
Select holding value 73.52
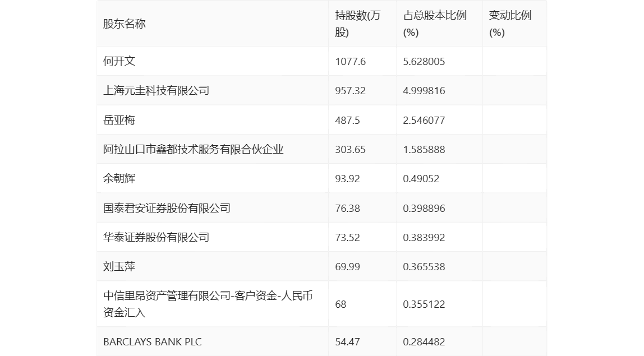347,237
